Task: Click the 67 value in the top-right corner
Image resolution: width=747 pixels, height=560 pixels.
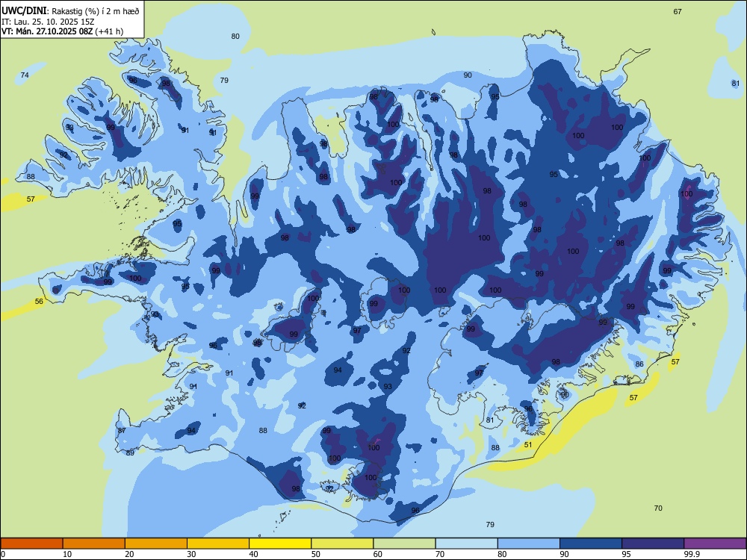Action: pyautogui.click(x=678, y=11)
